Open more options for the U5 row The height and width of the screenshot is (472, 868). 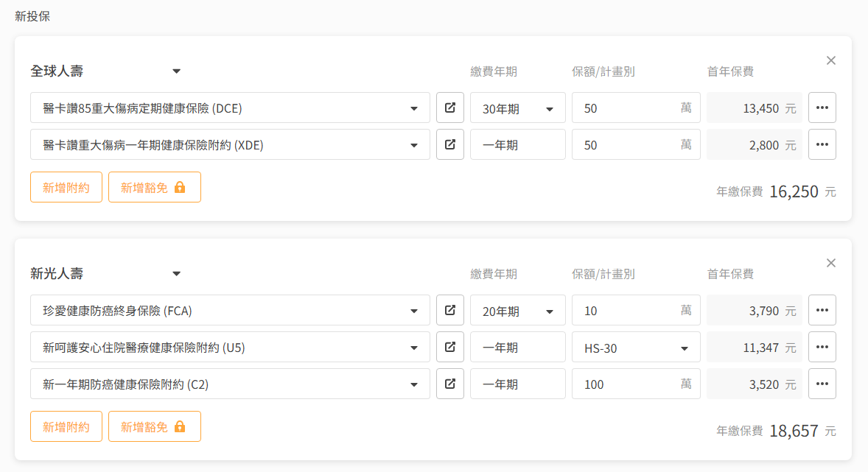[822, 347]
